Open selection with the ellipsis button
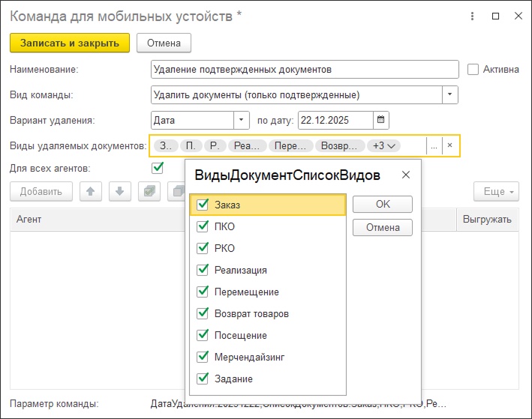 (x=434, y=145)
